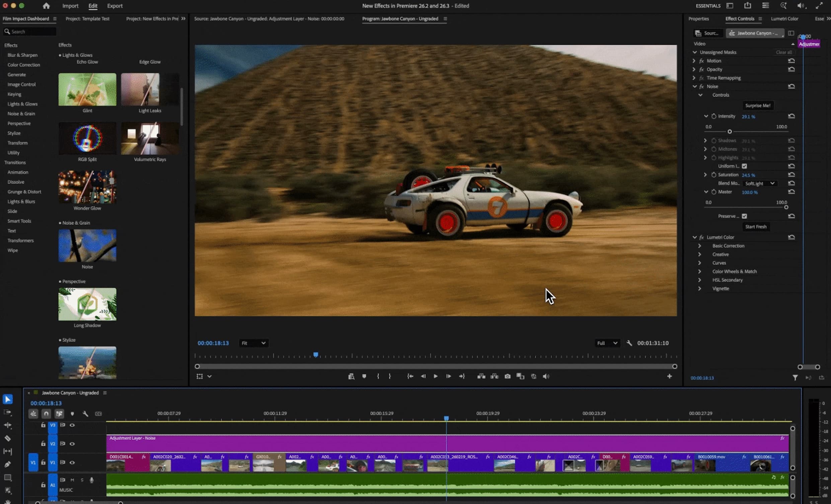Add timeline marker icon

click(x=72, y=414)
